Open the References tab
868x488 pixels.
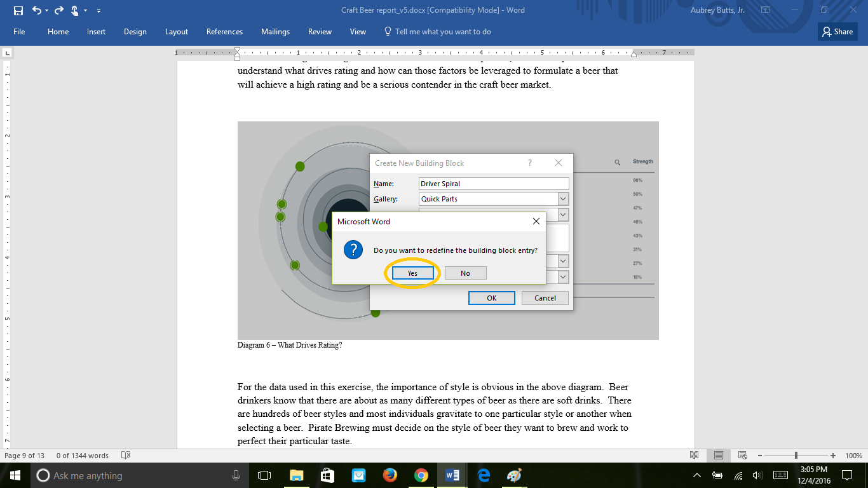click(x=224, y=32)
